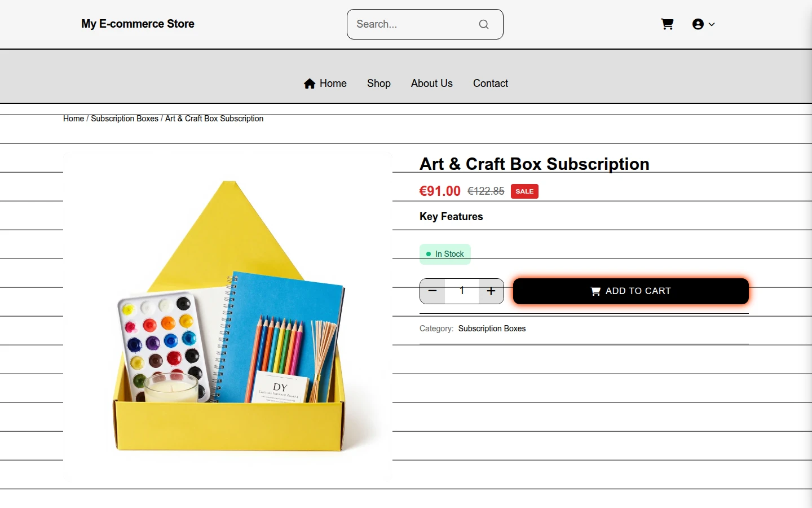The width and height of the screenshot is (812, 508).
Task: Go to Home in navigation bar
Action: (325, 84)
